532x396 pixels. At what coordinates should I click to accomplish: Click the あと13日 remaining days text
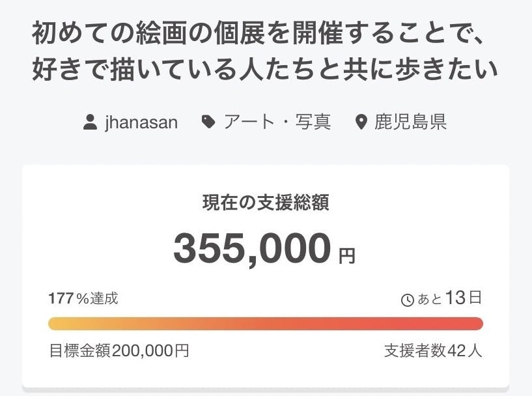click(443, 298)
